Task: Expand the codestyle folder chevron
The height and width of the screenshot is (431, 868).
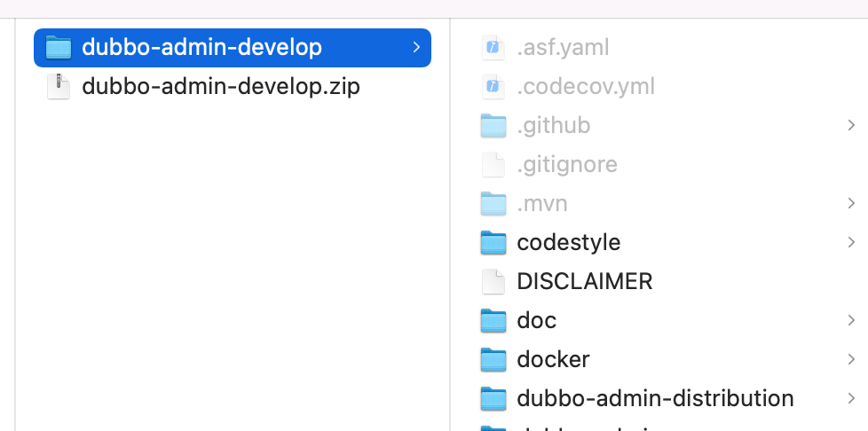Action: point(851,242)
